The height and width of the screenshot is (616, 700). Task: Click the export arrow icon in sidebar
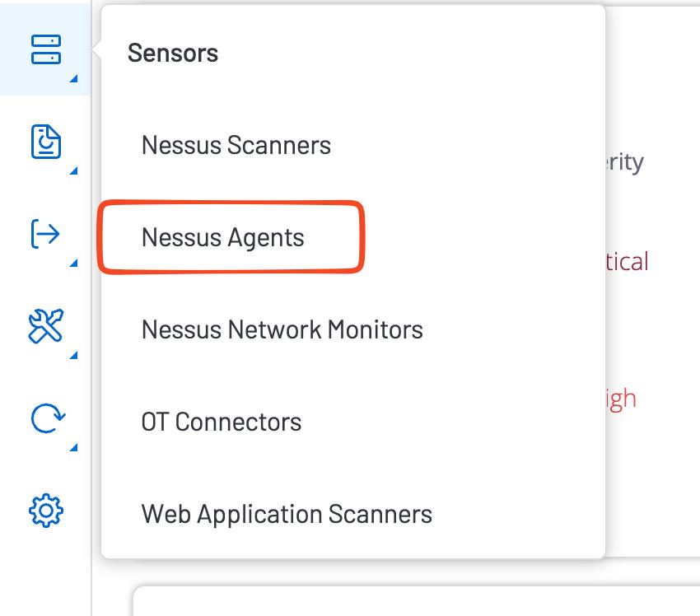[x=45, y=234]
